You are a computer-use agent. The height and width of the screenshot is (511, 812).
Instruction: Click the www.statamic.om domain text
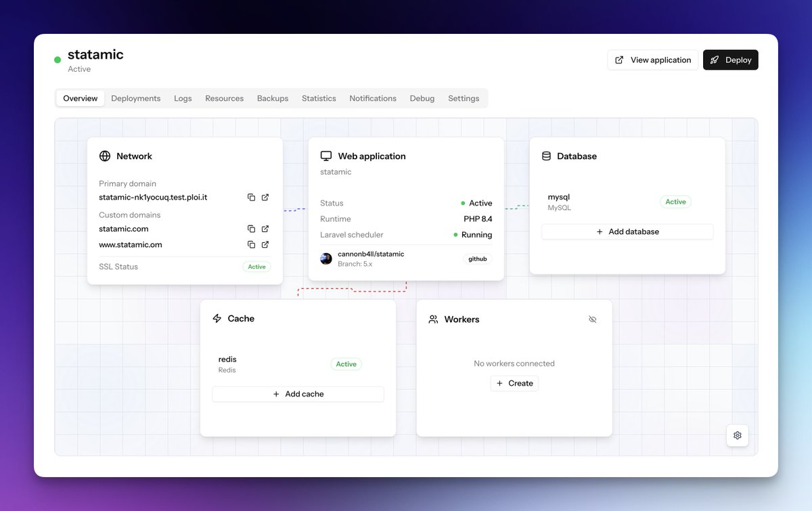[x=131, y=244]
